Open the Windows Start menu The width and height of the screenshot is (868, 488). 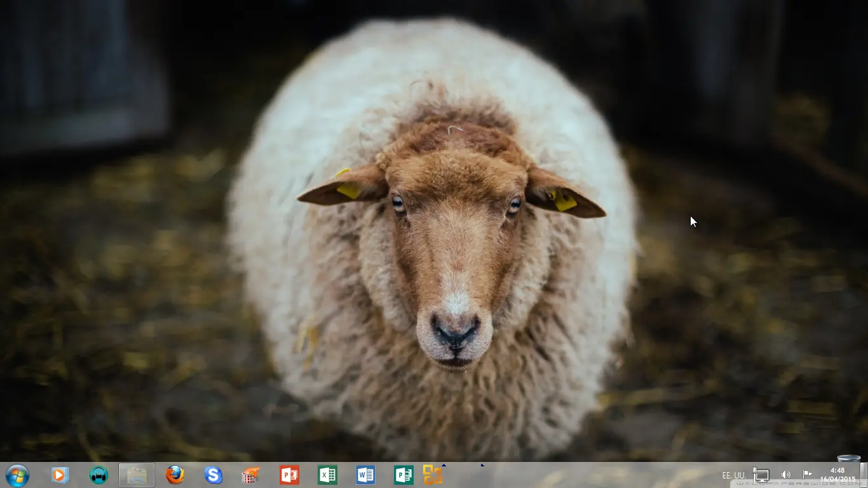point(17,475)
